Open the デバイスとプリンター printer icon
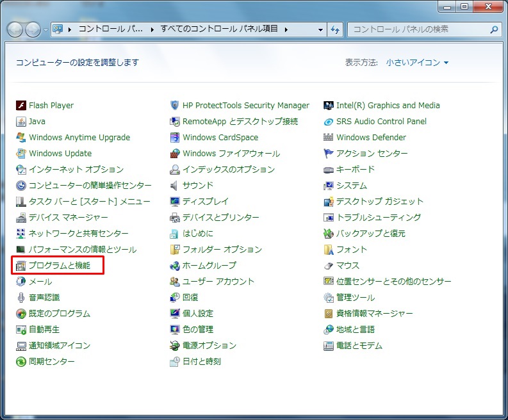Image resolution: width=508 pixels, height=420 pixels. click(x=175, y=217)
